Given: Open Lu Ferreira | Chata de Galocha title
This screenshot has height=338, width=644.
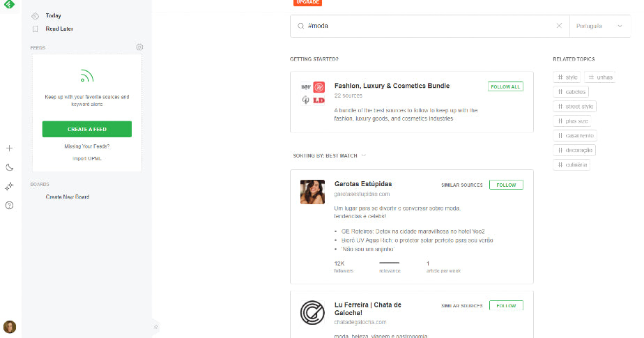Looking at the screenshot, I should (367, 309).
